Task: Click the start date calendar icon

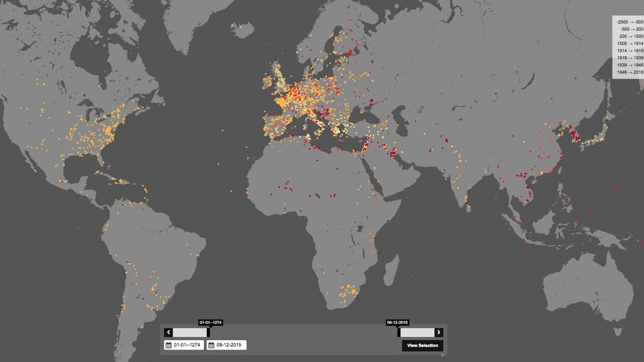Action: [x=169, y=344]
